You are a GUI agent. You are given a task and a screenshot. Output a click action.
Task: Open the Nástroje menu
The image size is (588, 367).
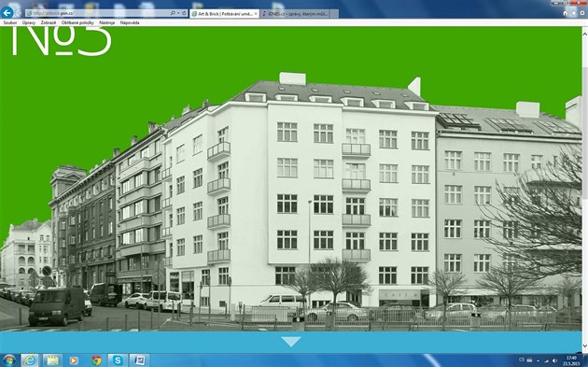107,22
